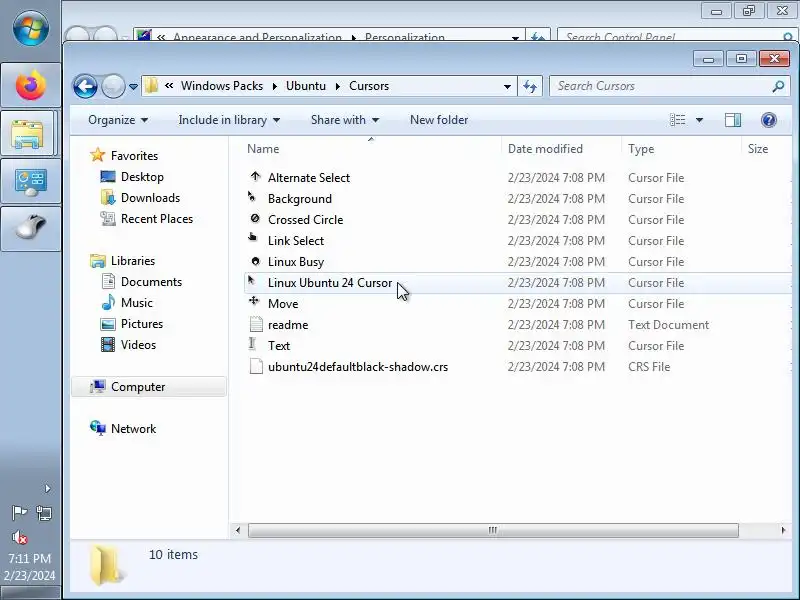Viewport: 800px width, 600px height.
Task: Click the Crossed Circle file icon
Action: 255,218
